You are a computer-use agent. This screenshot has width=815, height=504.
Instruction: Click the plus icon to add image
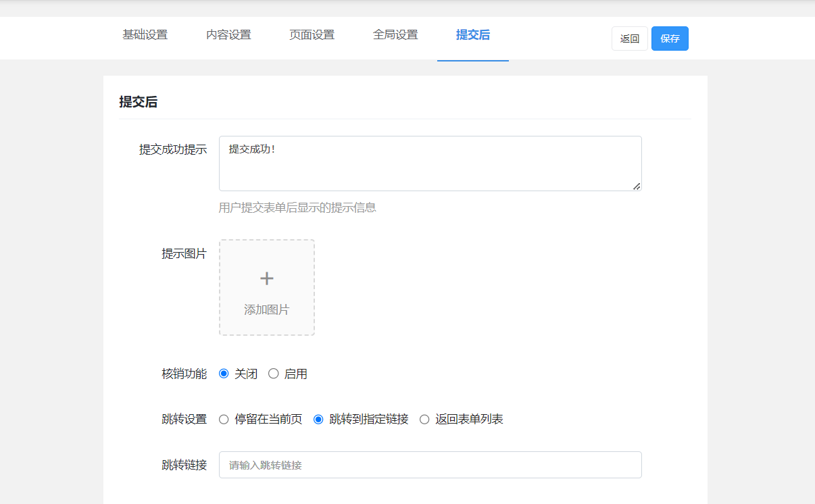tap(267, 278)
